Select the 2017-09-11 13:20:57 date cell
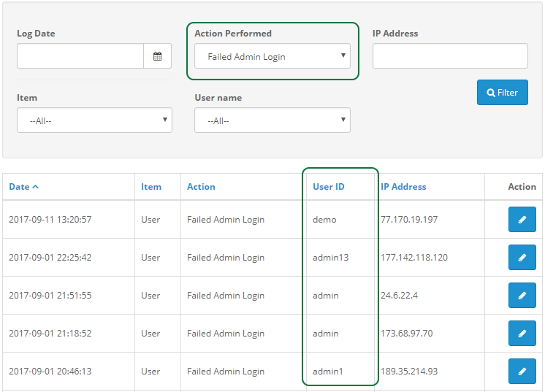Screen dimensions: 545x392 50,220
